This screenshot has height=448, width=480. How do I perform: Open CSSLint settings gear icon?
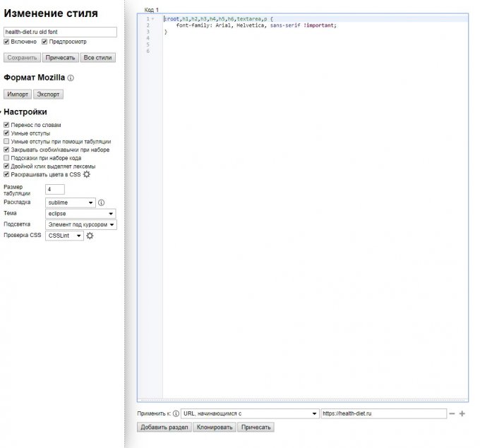pos(90,236)
